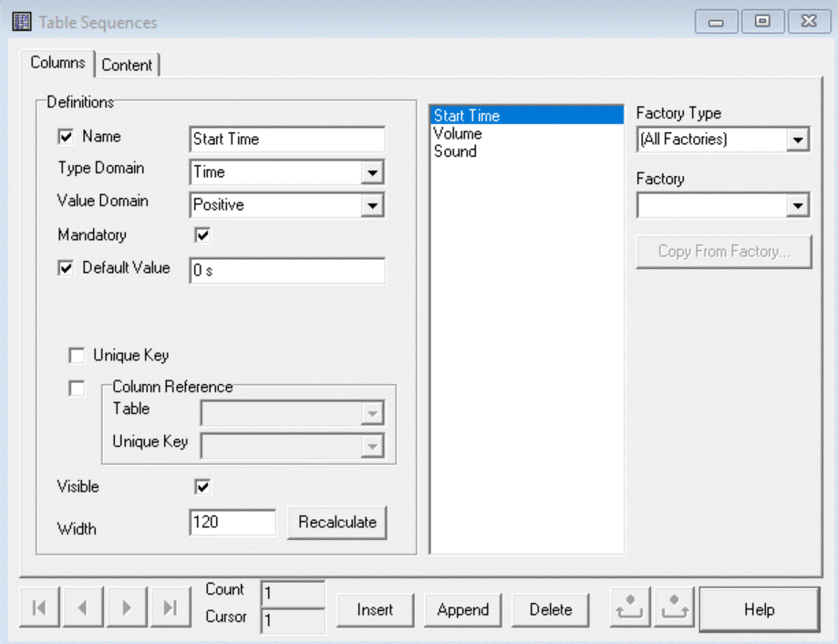Select the Columns tab
This screenshot has height=644, width=838.
[57, 63]
